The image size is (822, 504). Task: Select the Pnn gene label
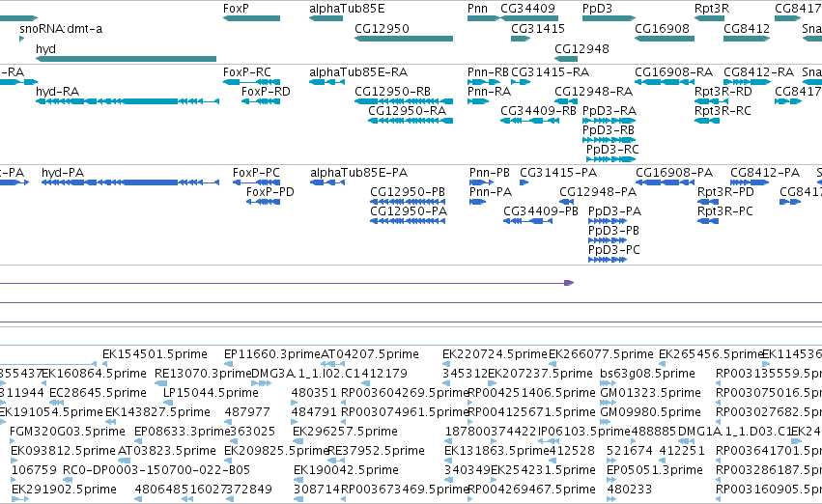point(477,9)
